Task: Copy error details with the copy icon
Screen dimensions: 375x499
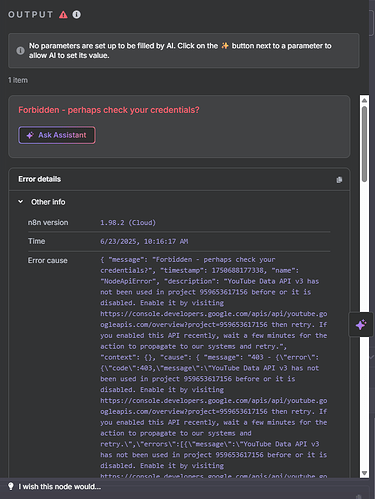Action: pyautogui.click(x=339, y=180)
